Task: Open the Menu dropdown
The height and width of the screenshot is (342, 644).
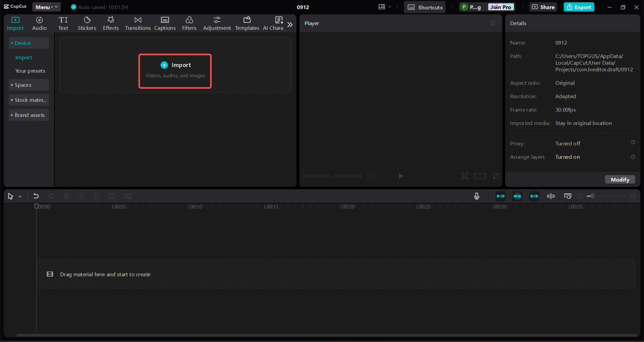Action: click(x=46, y=7)
